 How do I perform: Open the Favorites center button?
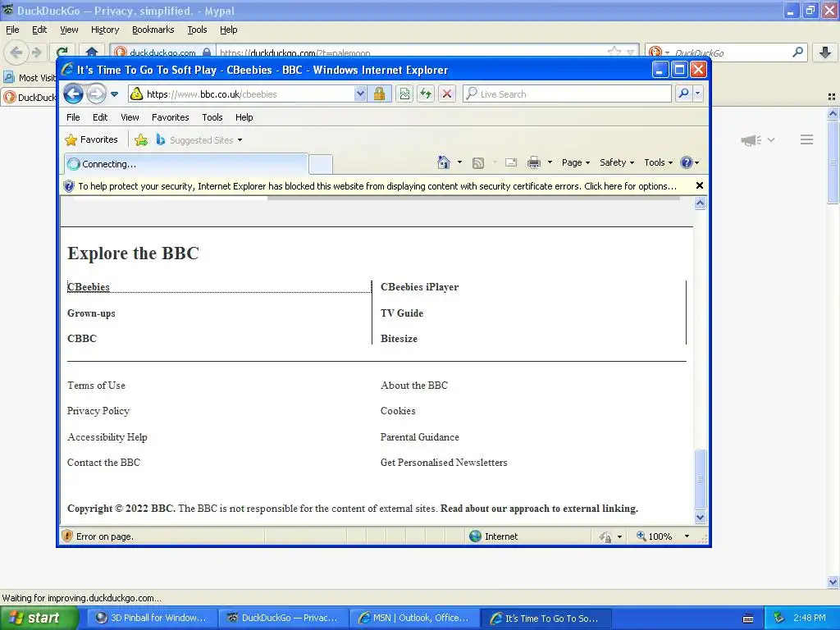pyautogui.click(x=91, y=139)
